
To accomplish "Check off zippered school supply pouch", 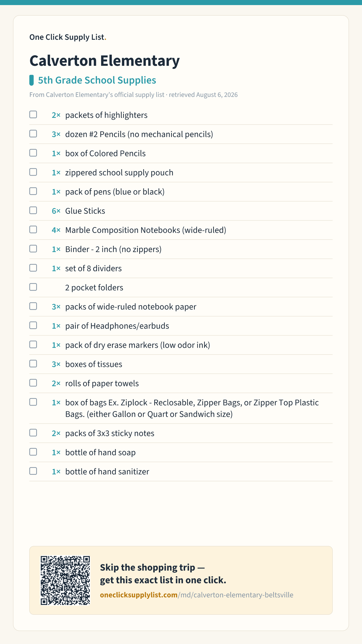I will tap(33, 172).
